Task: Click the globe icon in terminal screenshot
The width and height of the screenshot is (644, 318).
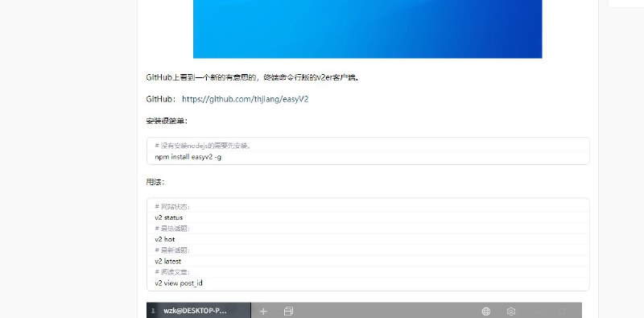Action: pyautogui.click(x=486, y=312)
